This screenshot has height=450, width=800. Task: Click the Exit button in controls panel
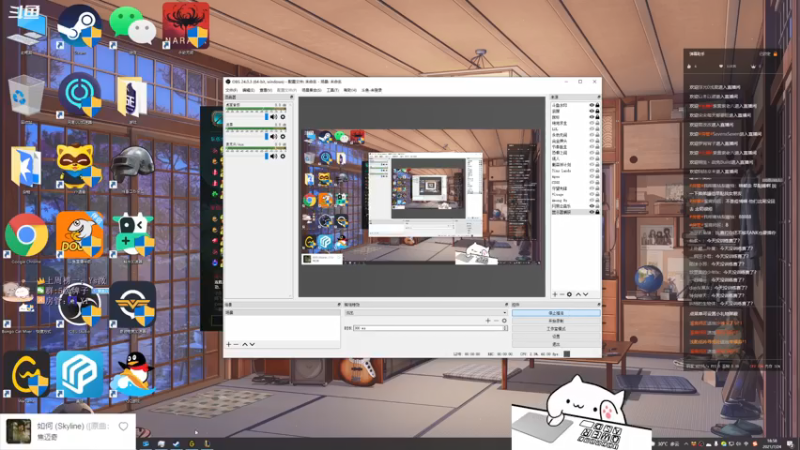coord(556,344)
